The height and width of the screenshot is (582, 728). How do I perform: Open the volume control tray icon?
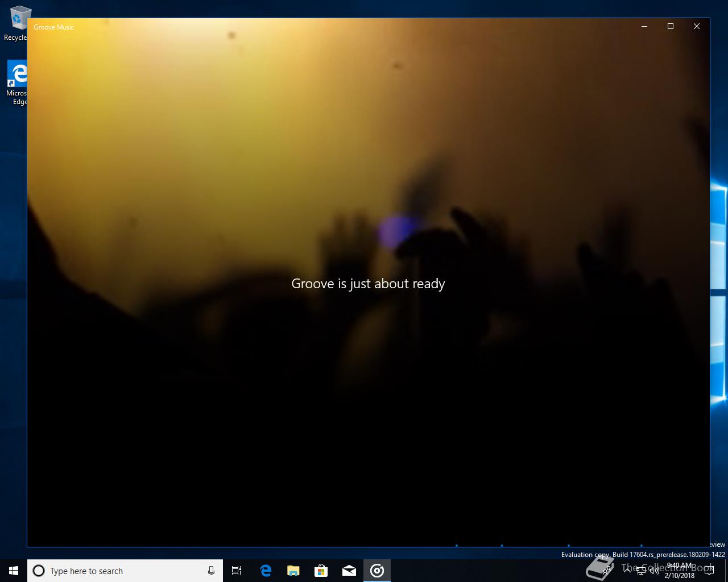click(x=655, y=570)
